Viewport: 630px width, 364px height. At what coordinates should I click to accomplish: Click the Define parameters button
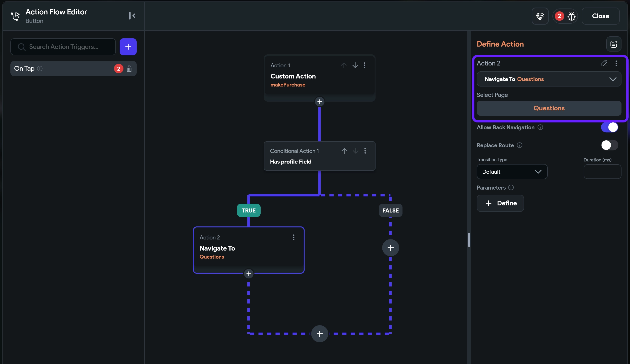click(x=500, y=203)
